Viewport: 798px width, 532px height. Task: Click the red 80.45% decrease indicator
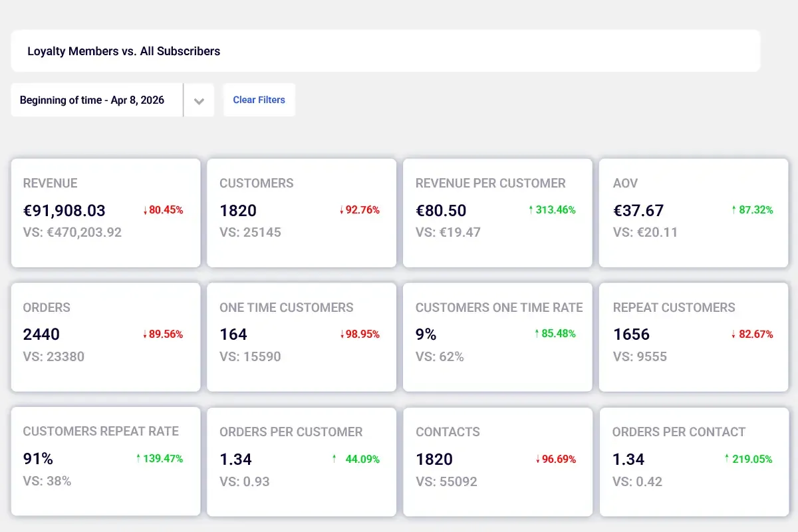tap(163, 210)
